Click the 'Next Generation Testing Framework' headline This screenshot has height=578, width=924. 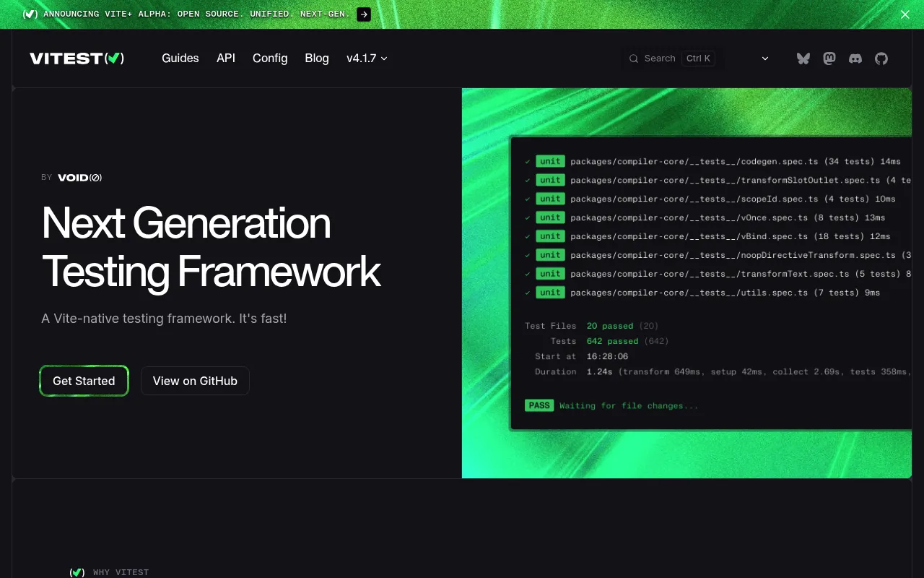tap(212, 247)
